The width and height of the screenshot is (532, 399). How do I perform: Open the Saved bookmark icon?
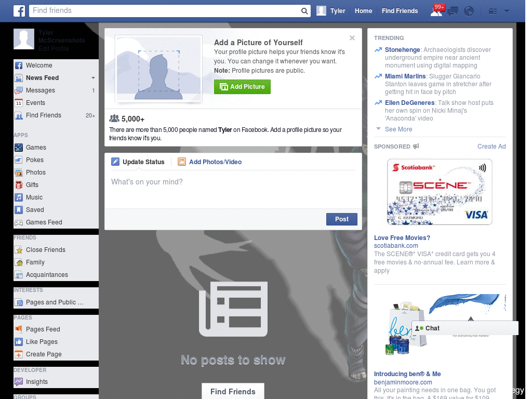(x=19, y=210)
